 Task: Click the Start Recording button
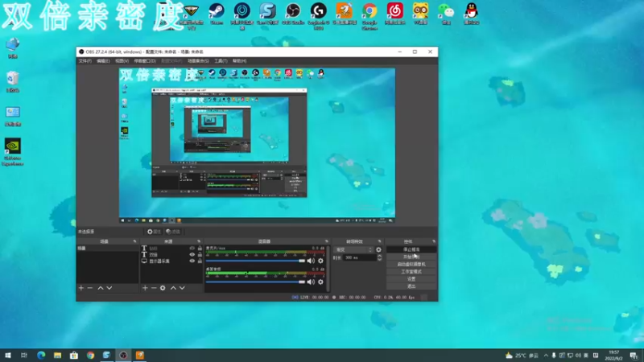(411, 257)
